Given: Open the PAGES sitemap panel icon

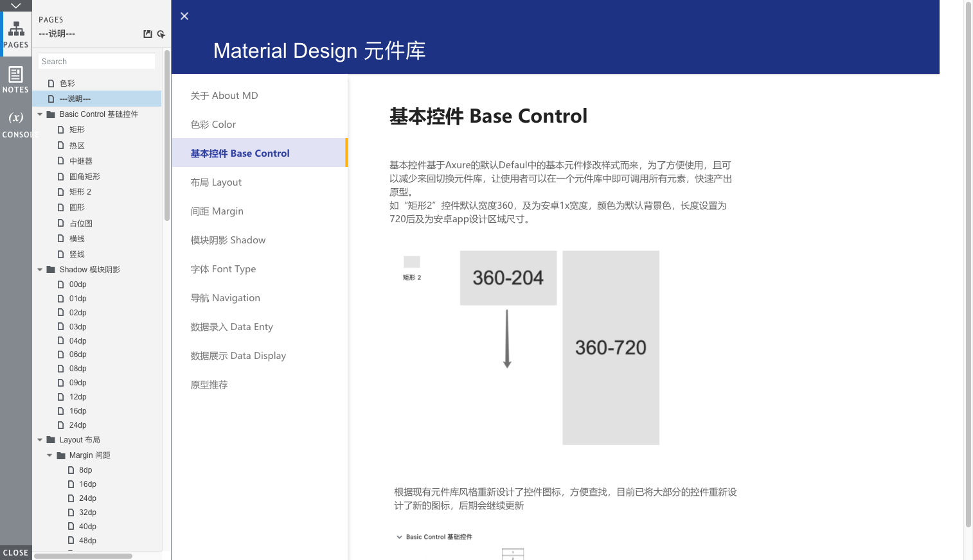Looking at the screenshot, I should click(x=16, y=34).
